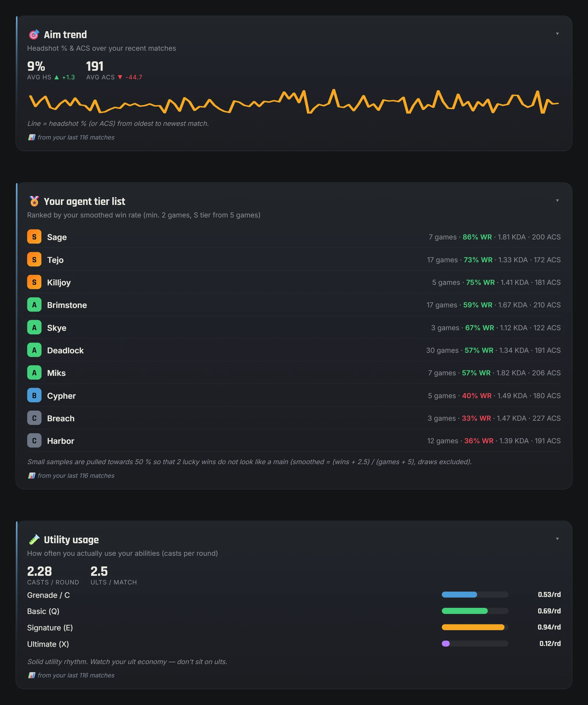The height and width of the screenshot is (705, 588).
Task: Click the -44.7 ACS change indicator
Action: [130, 77]
